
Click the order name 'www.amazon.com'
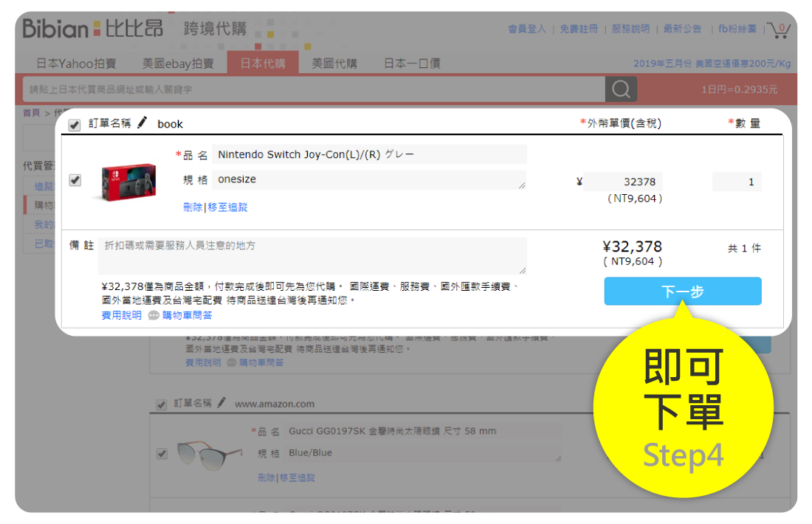tap(275, 404)
